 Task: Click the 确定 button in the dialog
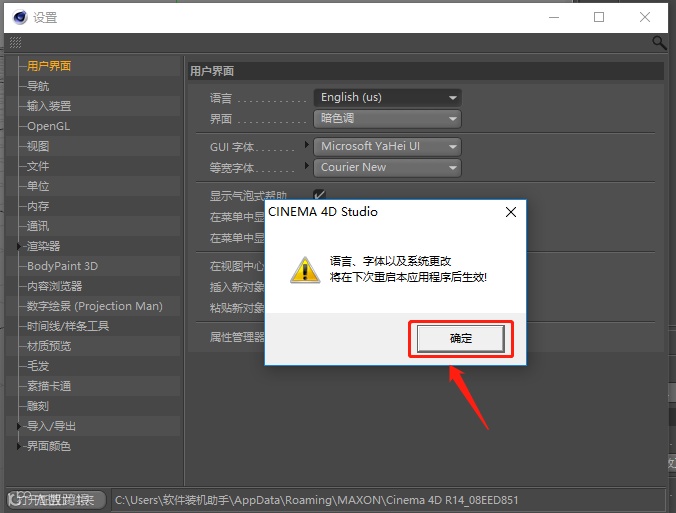[460, 338]
